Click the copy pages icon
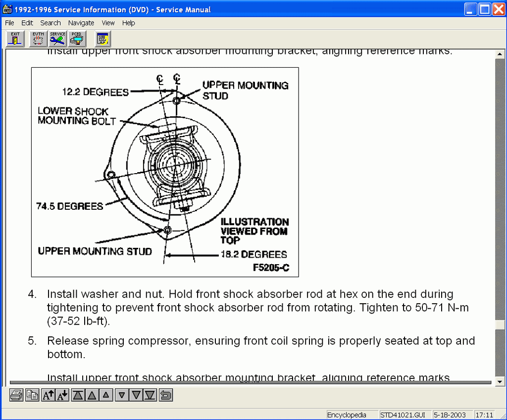The image size is (507, 420). click(32, 395)
